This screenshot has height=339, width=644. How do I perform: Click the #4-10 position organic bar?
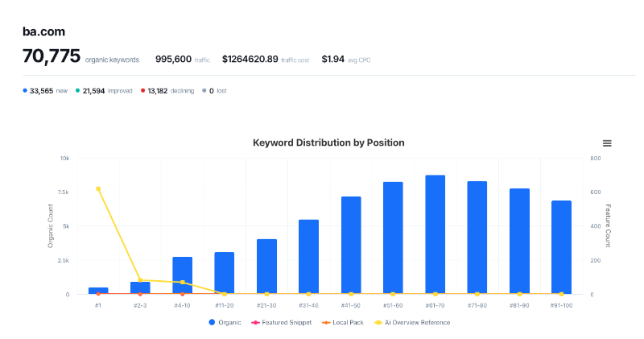[x=183, y=275]
